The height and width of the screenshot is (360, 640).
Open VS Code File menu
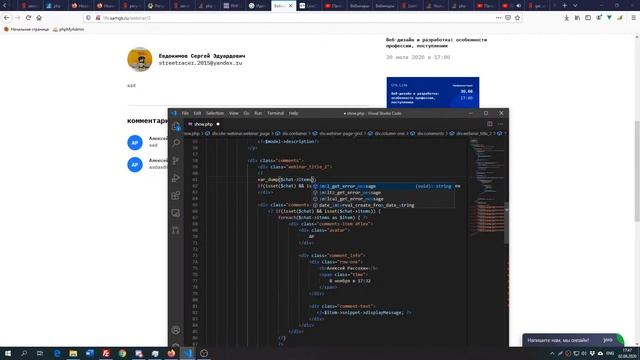(185, 113)
